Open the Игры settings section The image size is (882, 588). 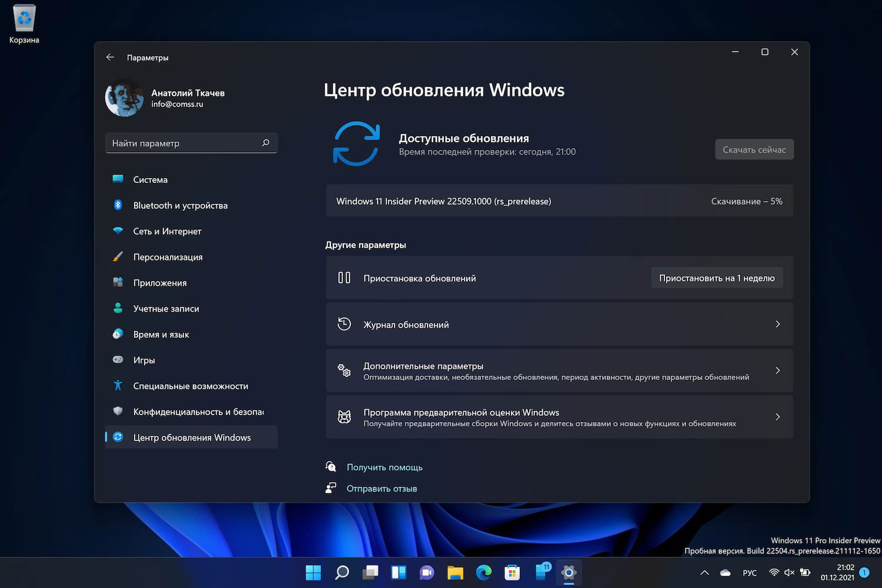[144, 360]
